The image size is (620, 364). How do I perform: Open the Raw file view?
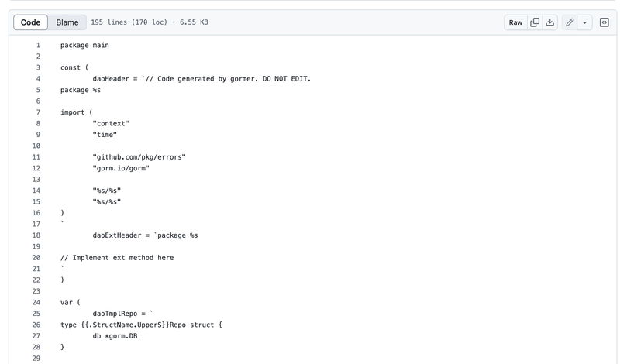tap(515, 22)
